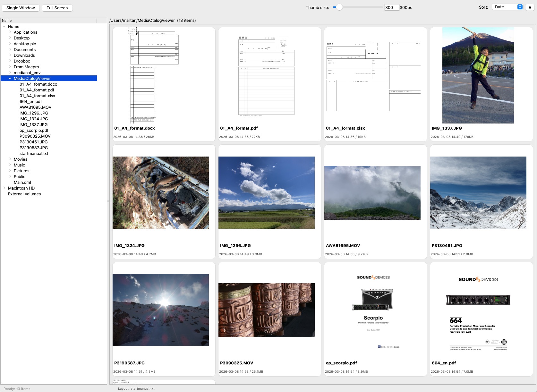Open the IMG_1337.JPG thumbnail
The width and height of the screenshot is (537, 392).
(478, 75)
